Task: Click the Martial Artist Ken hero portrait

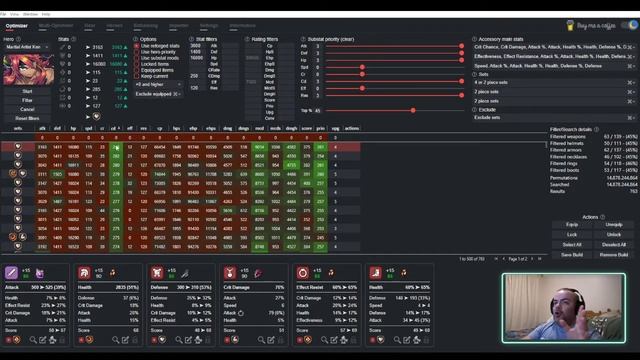Action: click(x=28, y=69)
